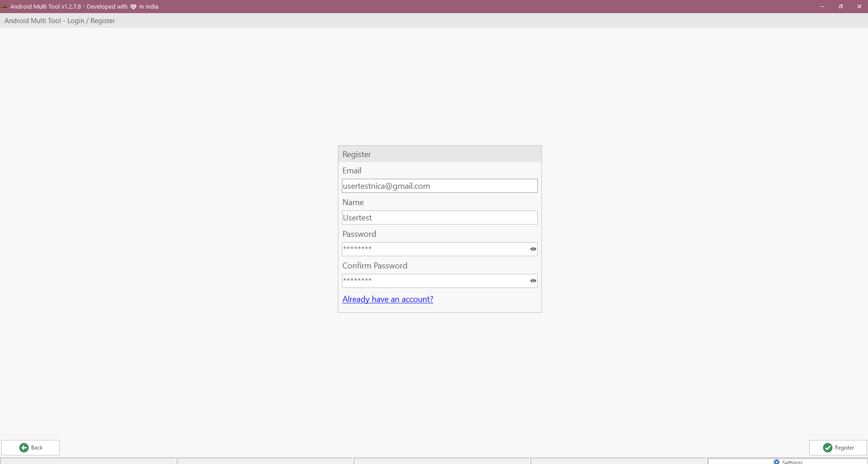Open the 'Already have an account?' link
This screenshot has height=464, width=868.
(x=388, y=299)
